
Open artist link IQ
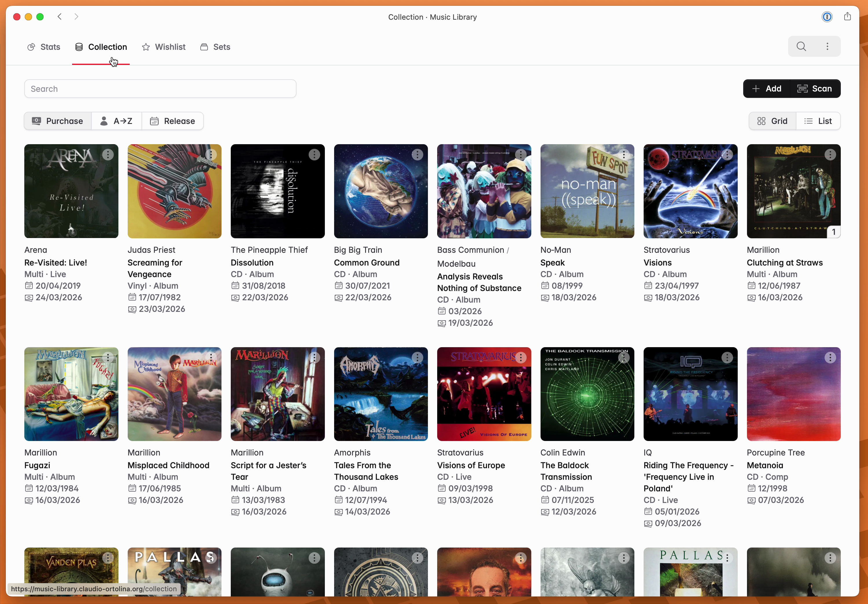(648, 453)
